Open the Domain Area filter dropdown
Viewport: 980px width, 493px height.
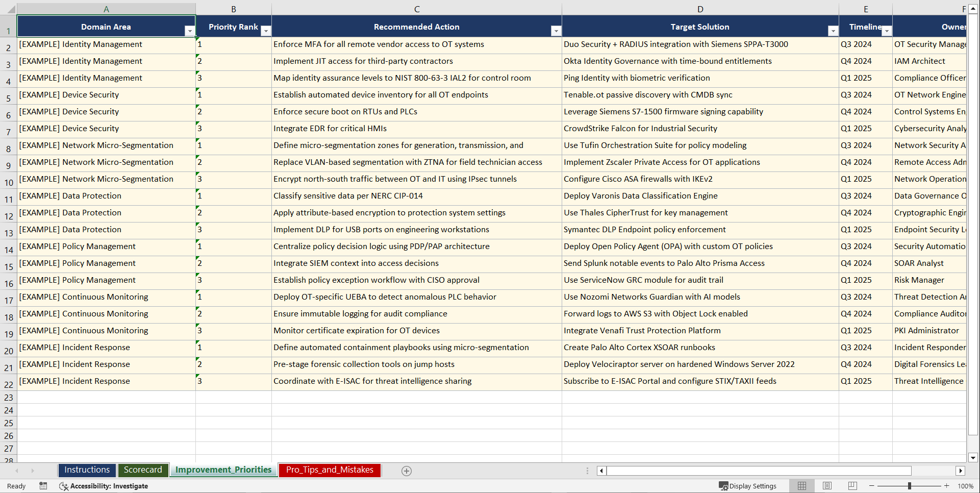[191, 31]
